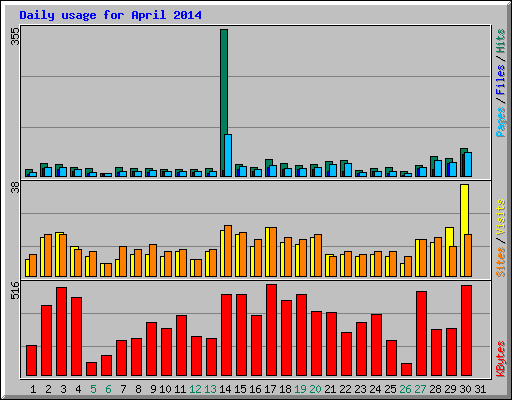Click the green day 12 axis label
Screen dimensions: 512x400
(195, 389)
